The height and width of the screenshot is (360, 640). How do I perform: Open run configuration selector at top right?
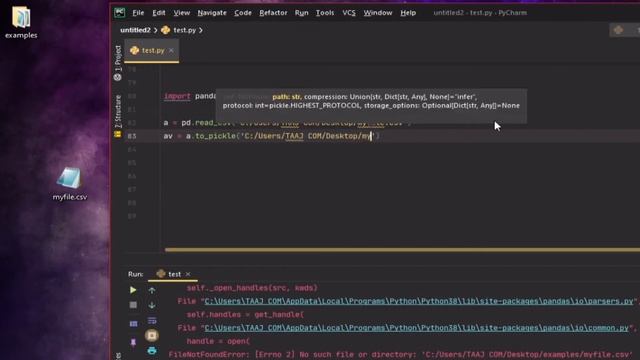coord(624,30)
